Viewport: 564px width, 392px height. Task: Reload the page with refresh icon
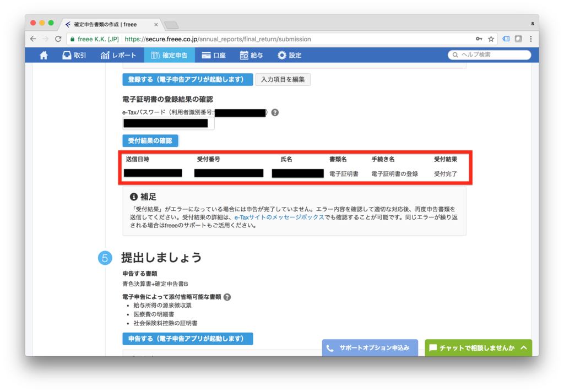pos(58,39)
